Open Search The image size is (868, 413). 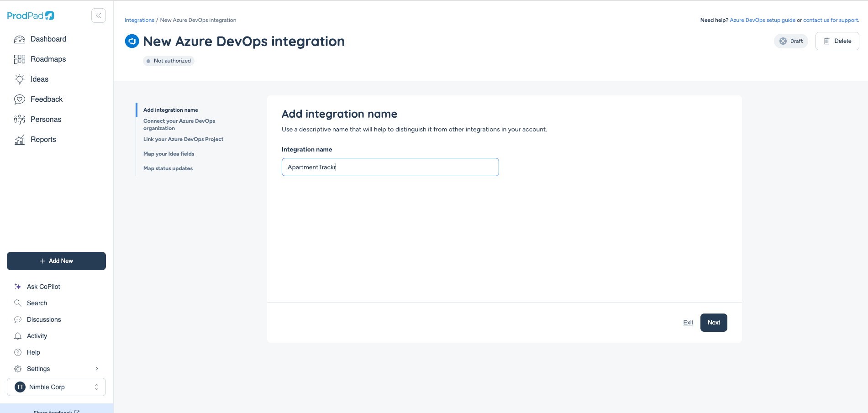37,303
